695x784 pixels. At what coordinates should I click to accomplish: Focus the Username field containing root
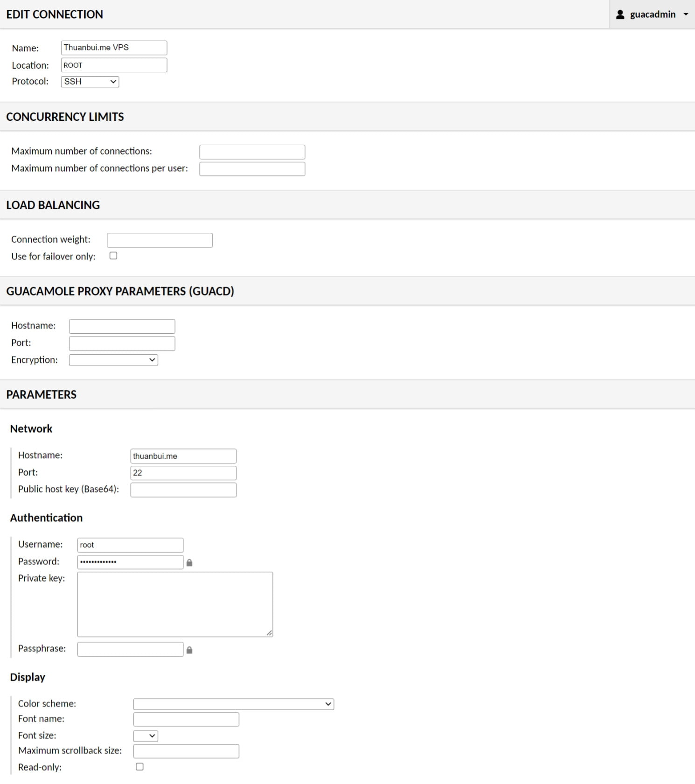(130, 545)
